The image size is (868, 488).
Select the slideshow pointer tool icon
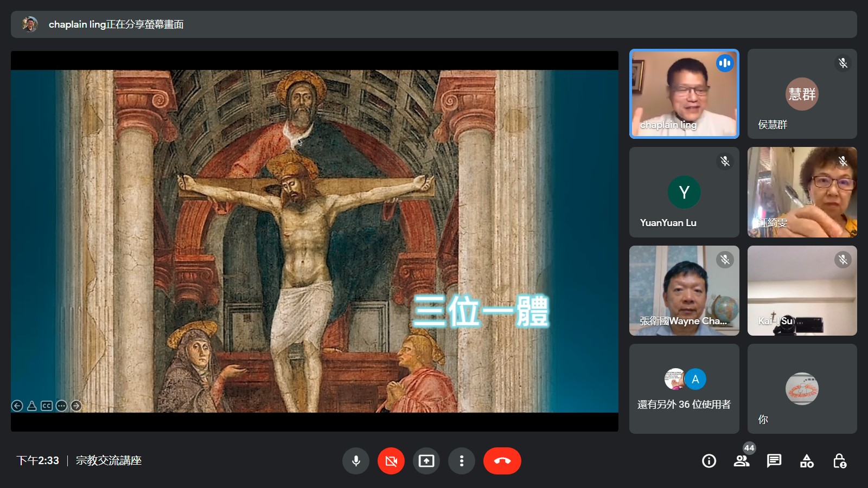pyautogui.click(x=32, y=406)
